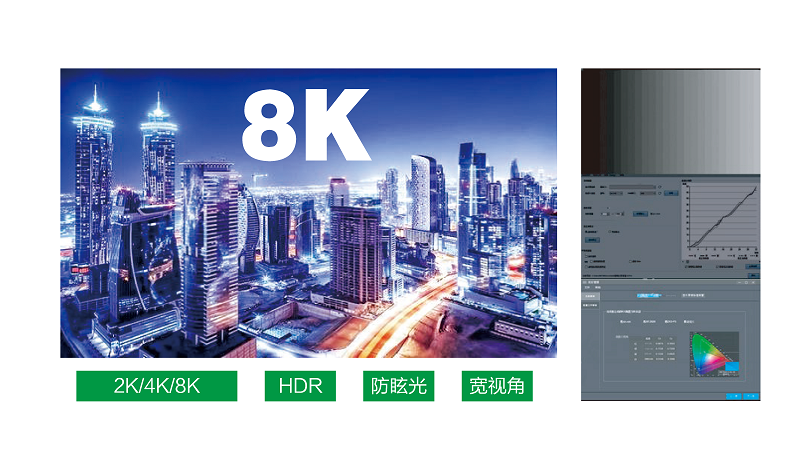Open the wide dropdown in top row
800x450 pixels.
[632, 187]
